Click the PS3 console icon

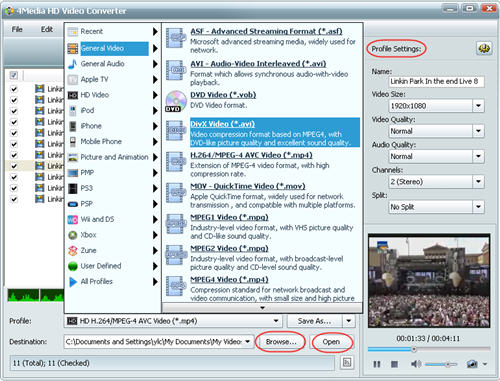click(72, 188)
